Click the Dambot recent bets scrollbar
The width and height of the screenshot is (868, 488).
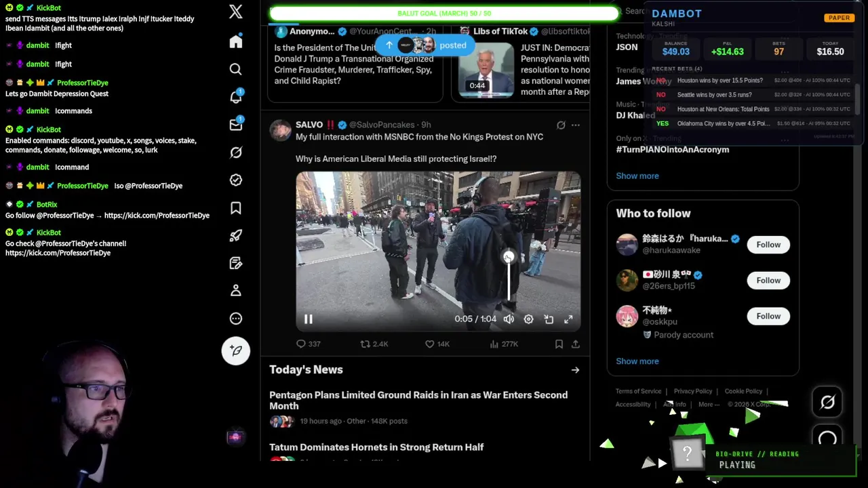point(857,100)
